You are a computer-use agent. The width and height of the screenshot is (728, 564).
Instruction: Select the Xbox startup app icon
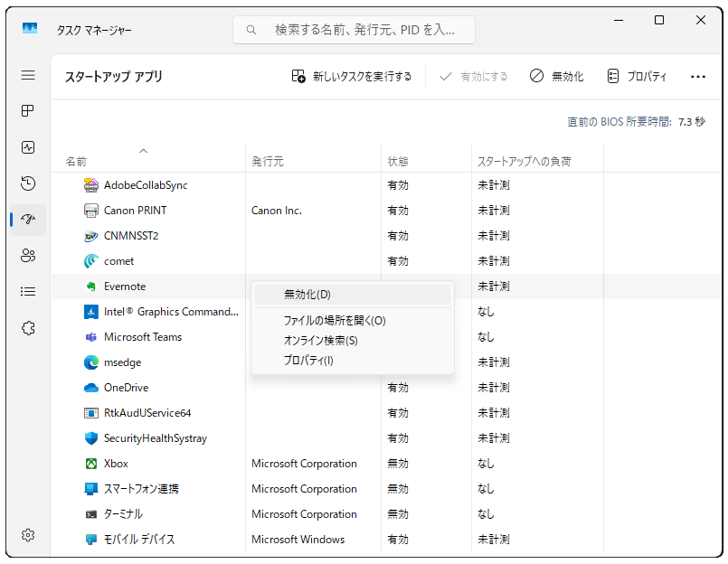90,464
